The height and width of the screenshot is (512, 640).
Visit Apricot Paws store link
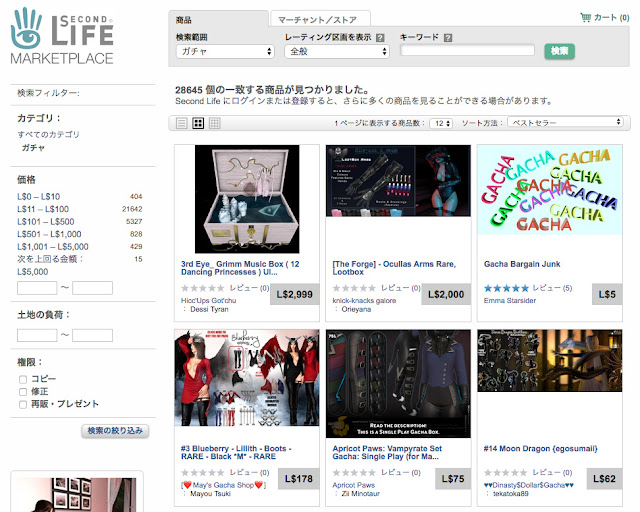point(353,485)
